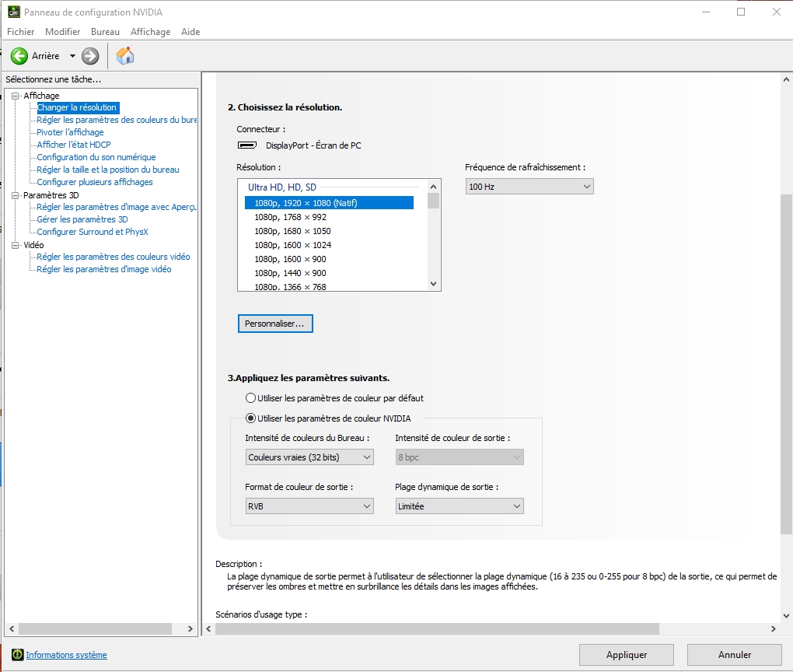Collapse the Paramètres 3D tree node
This screenshot has height=672, width=793.
click(x=16, y=195)
